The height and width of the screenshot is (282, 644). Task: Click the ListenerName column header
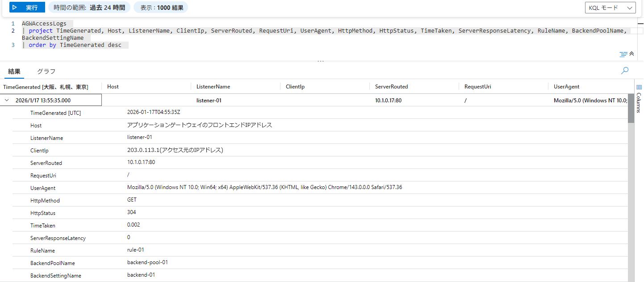pos(213,87)
